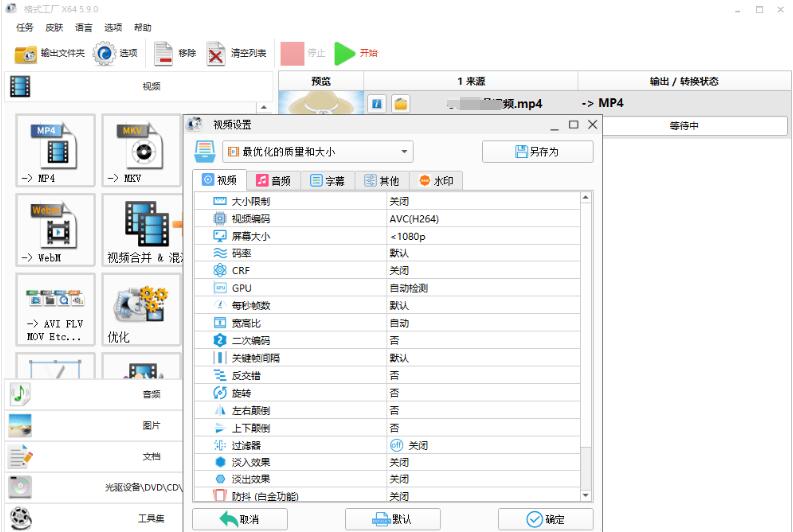Expand the 文档 category
This screenshot has height=532, width=793.
click(95, 457)
